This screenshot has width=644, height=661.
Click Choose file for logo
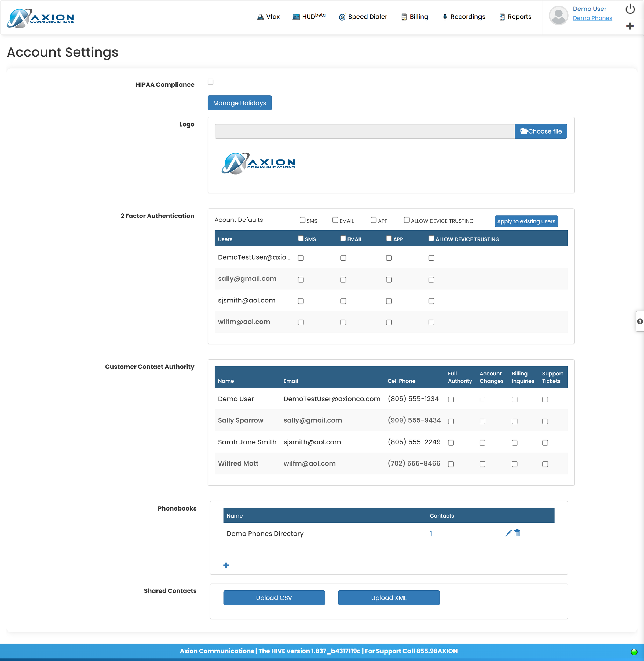[541, 131]
